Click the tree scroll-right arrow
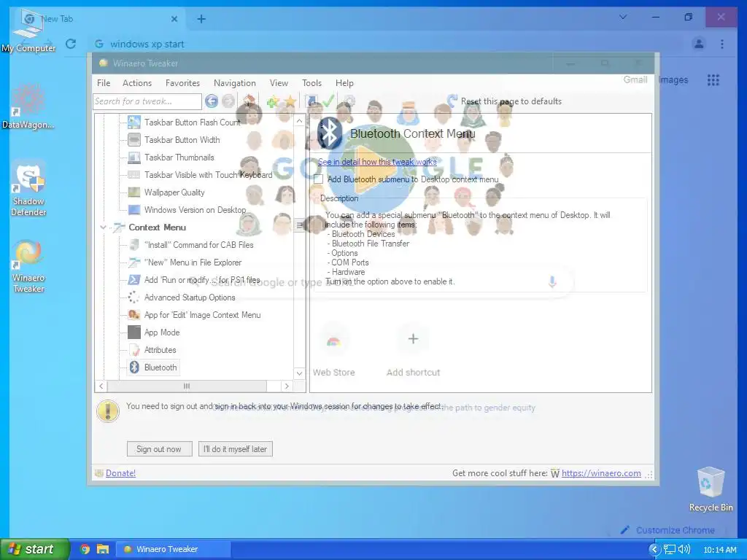The height and width of the screenshot is (560, 747). tap(286, 386)
